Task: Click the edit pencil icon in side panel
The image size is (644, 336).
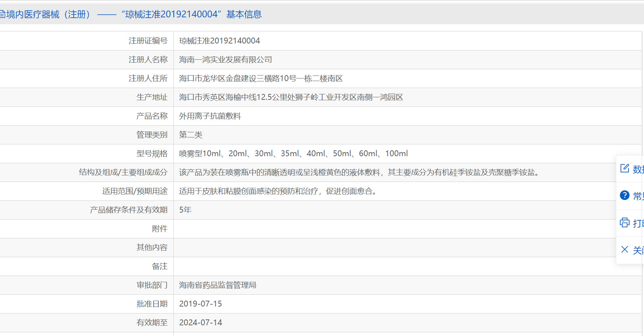Action: tap(624, 168)
